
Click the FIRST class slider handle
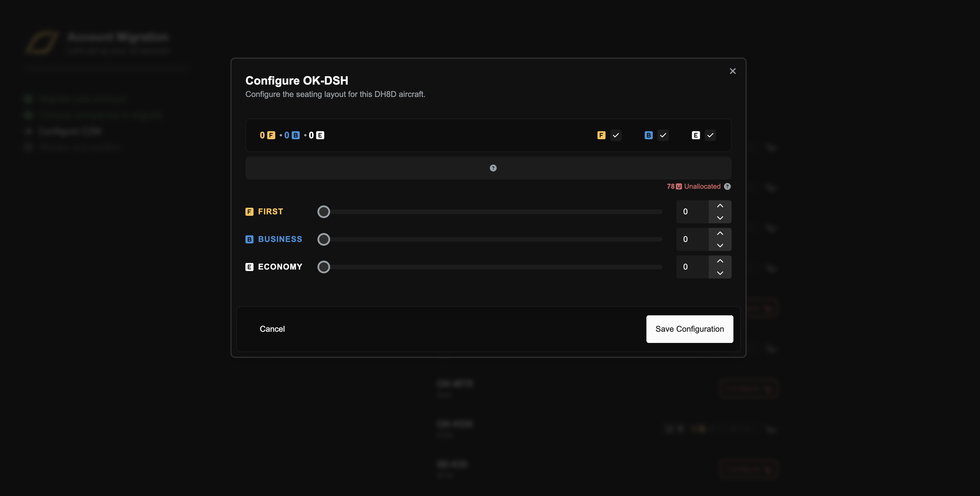324,211
